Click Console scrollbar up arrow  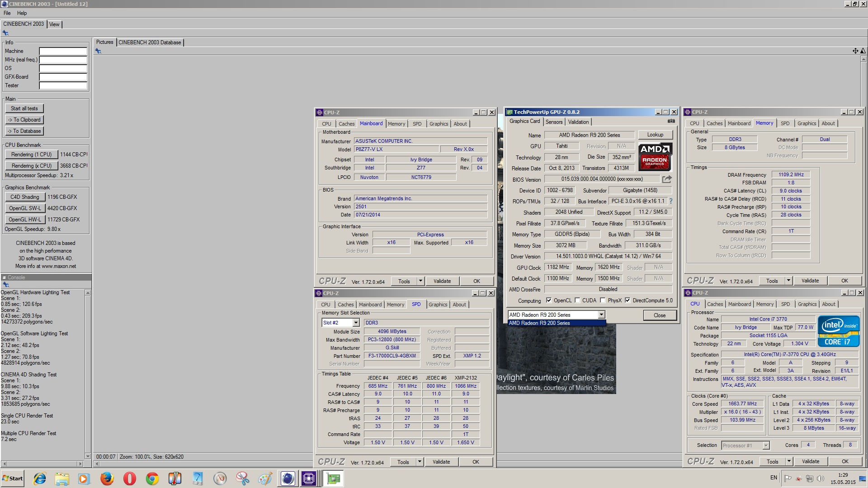coord(88,293)
